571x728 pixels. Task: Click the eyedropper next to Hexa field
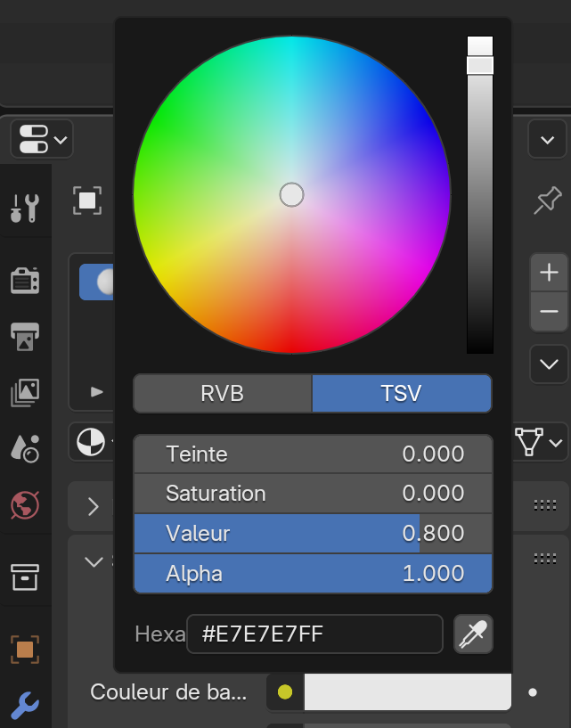(x=473, y=634)
